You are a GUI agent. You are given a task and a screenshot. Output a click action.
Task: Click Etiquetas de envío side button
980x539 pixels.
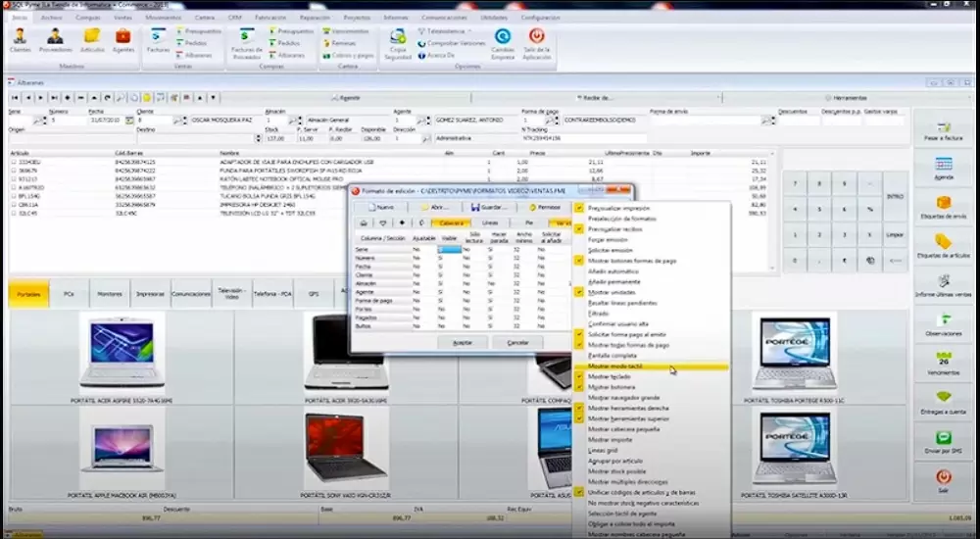944,208
